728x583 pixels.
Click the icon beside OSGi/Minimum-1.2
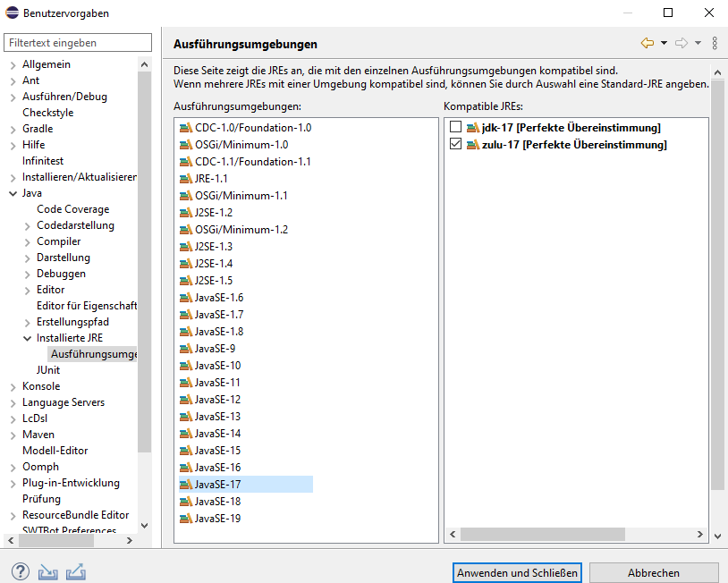pyautogui.click(x=186, y=229)
